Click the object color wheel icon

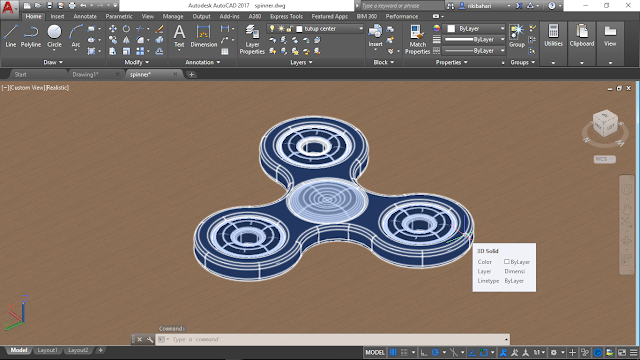[437, 29]
